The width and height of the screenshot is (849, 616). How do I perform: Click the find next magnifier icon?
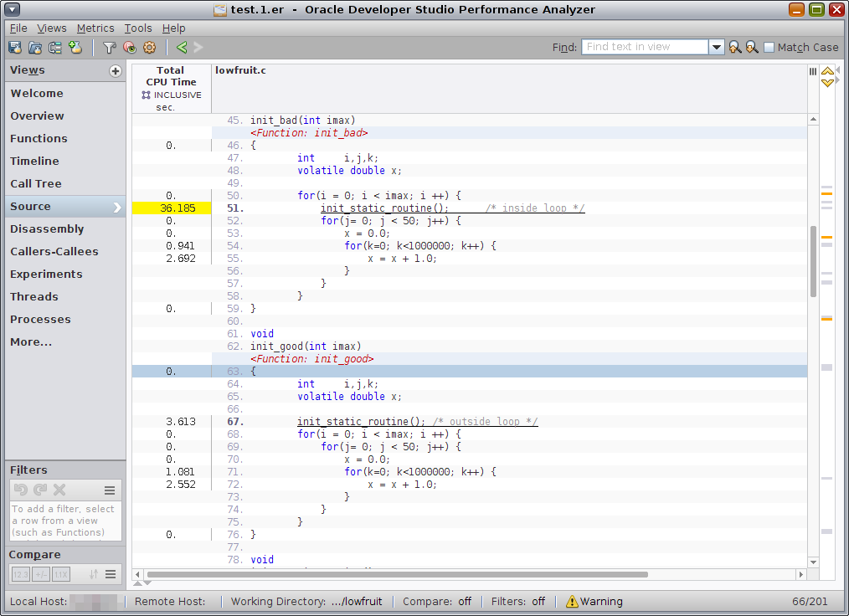tap(752, 48)
